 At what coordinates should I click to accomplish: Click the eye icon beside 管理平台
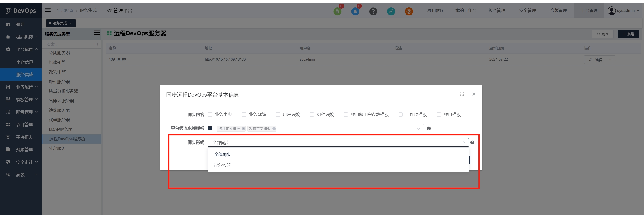pos(110,11)
